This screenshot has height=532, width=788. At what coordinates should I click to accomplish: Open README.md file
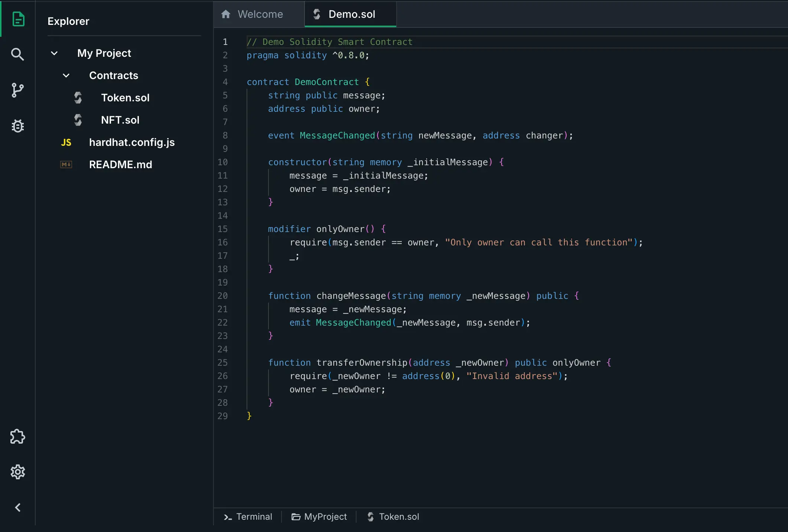point(121,164)
